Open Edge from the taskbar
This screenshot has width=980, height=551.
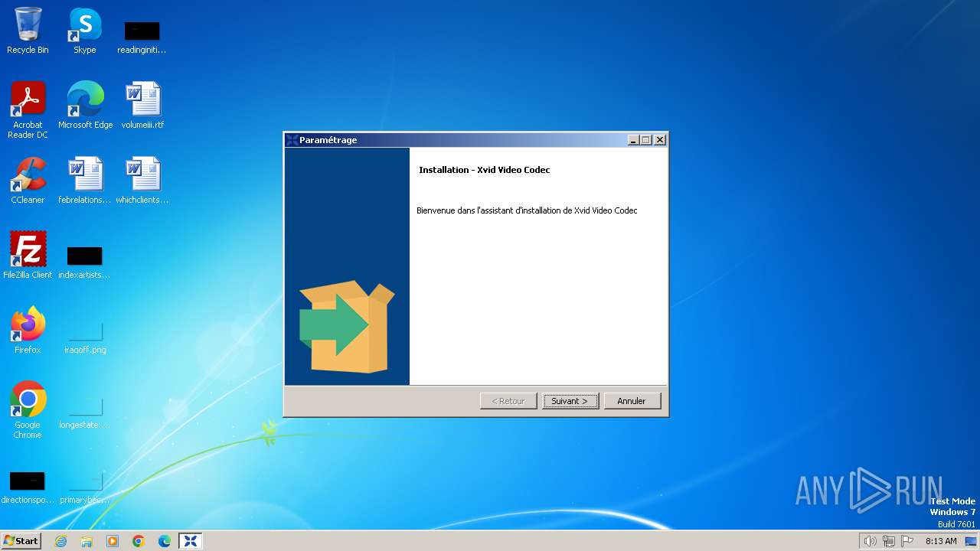tap(165, 541)
